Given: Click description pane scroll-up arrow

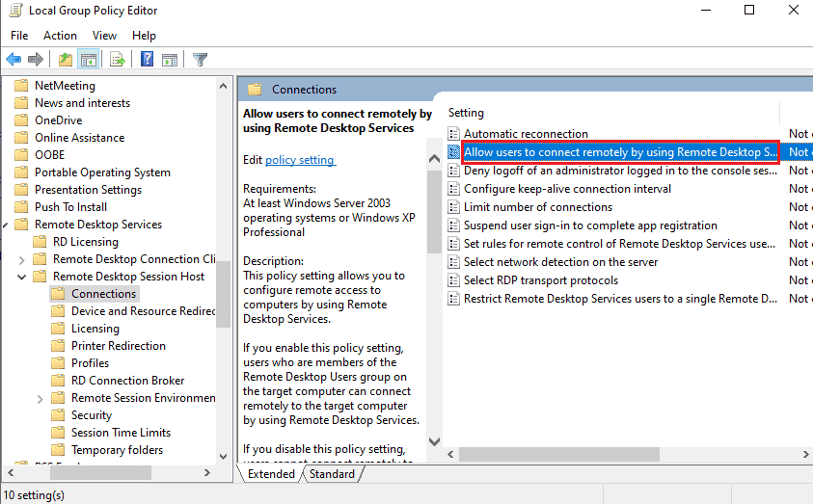Looking at the screenshot, I should 435,158.
